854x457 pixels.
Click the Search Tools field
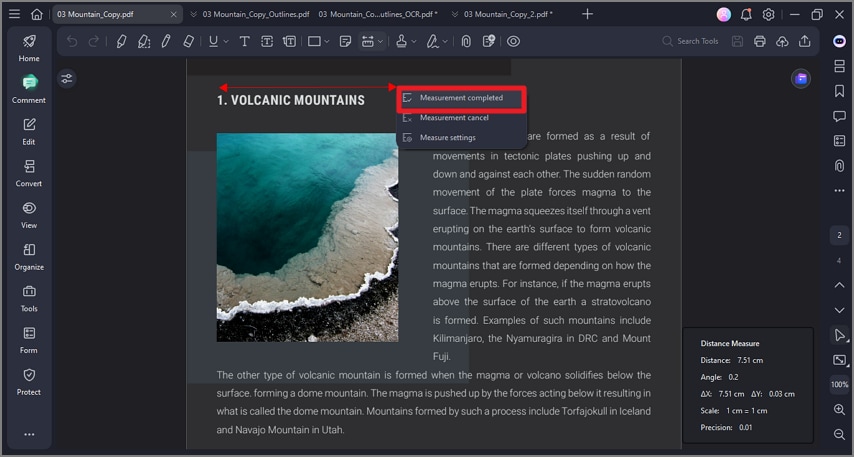click(x=691, y=41)
